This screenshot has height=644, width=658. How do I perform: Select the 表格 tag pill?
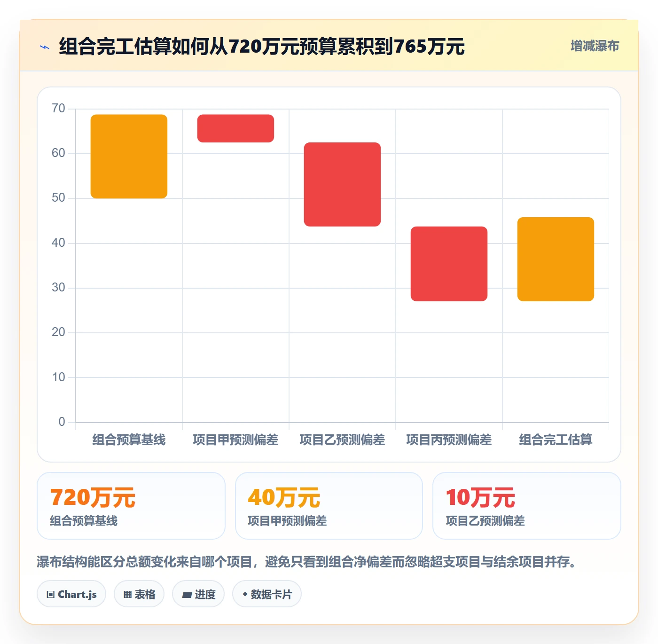pos(139,594)
